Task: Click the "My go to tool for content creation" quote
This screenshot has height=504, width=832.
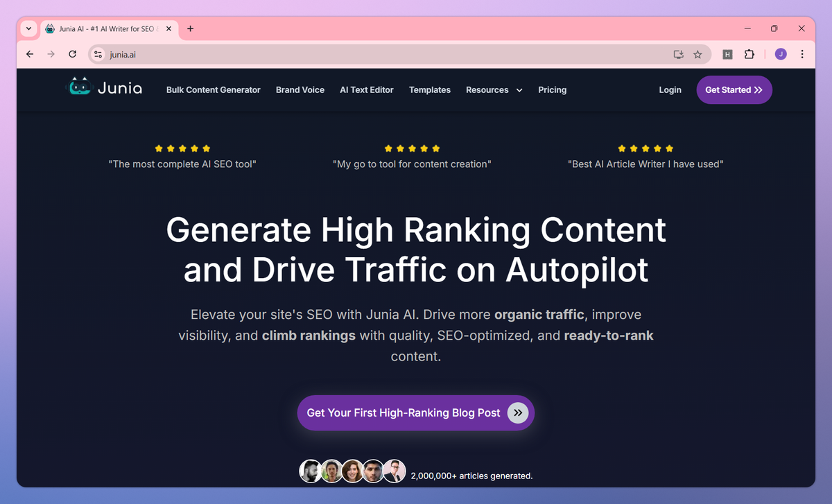Action: tap(412, 164)
